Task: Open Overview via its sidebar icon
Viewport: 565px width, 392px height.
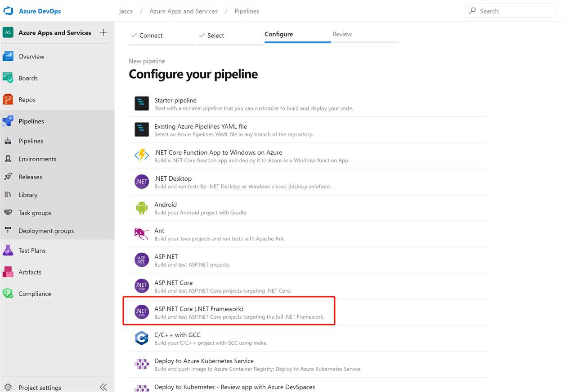Action: [8, 57]
